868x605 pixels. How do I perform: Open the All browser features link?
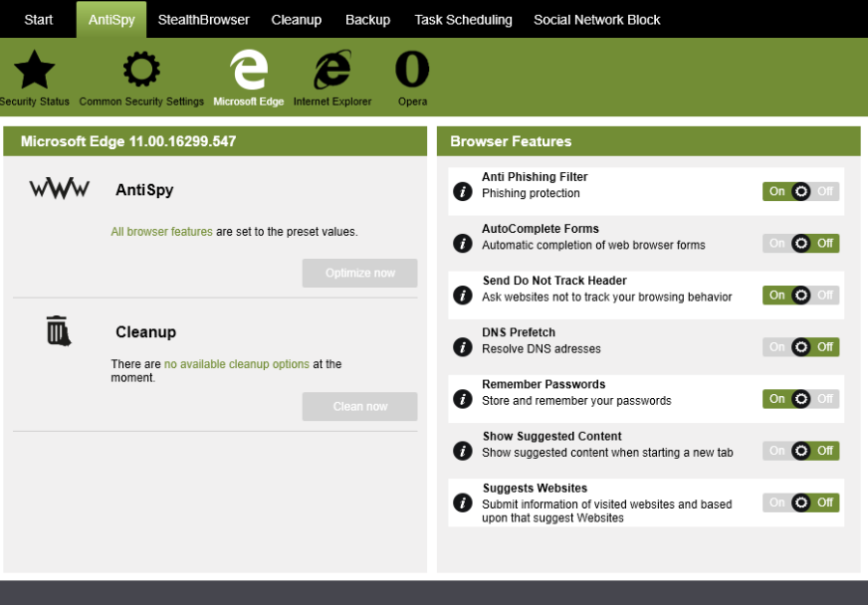(161, 232)
